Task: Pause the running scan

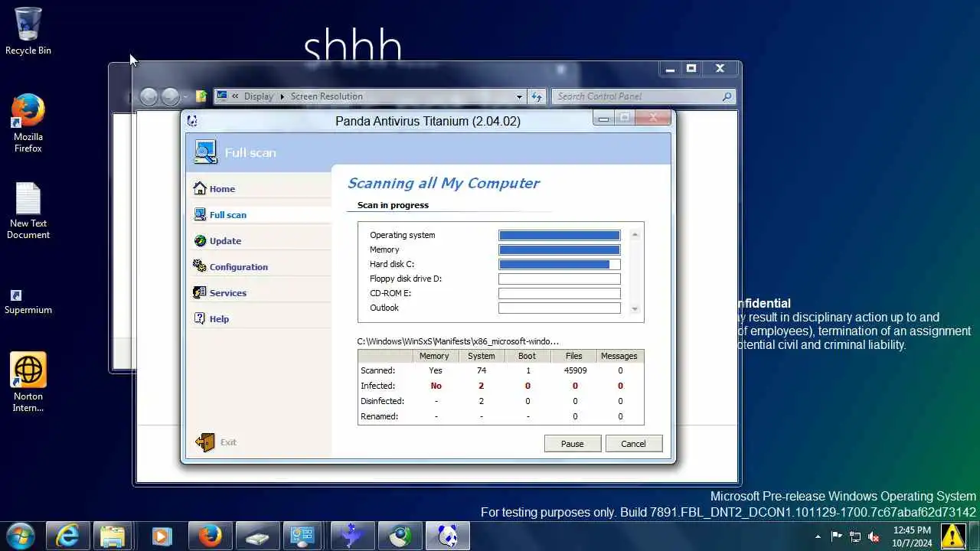Action: [573, 444]
